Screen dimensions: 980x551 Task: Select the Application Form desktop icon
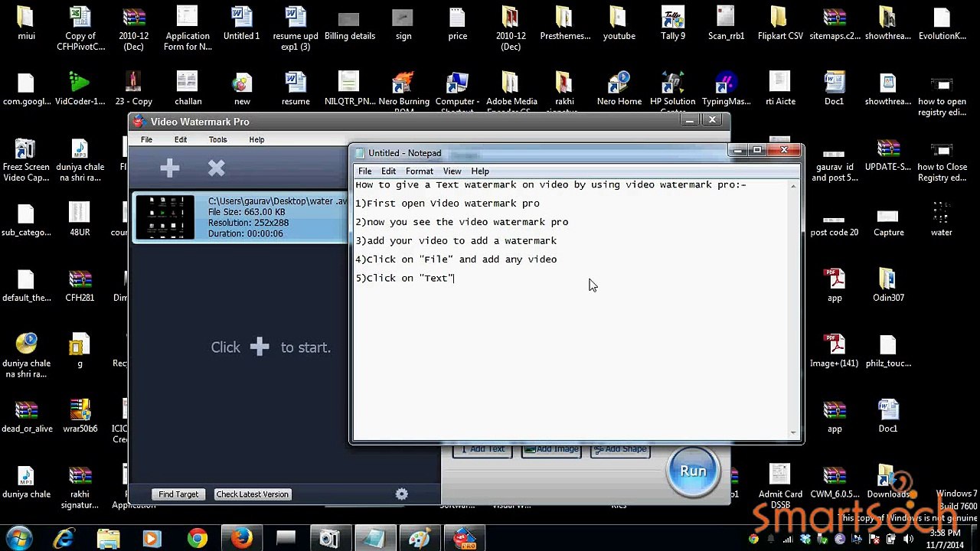188,29
